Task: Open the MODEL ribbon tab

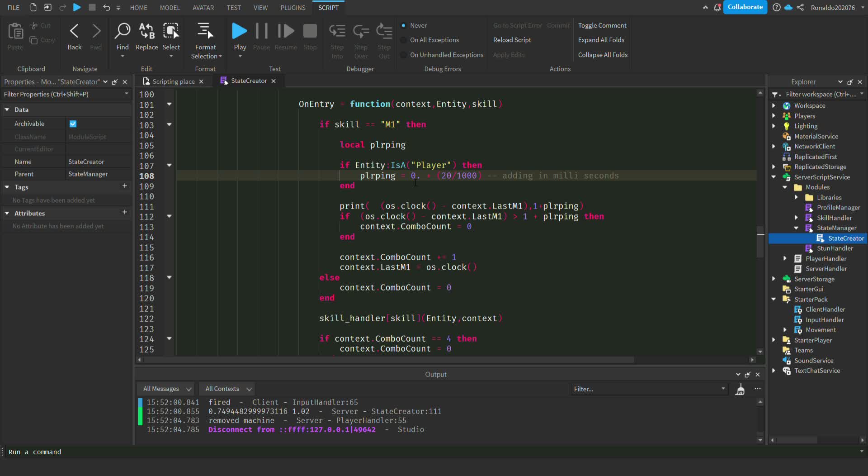Action: tap(170, 7)
